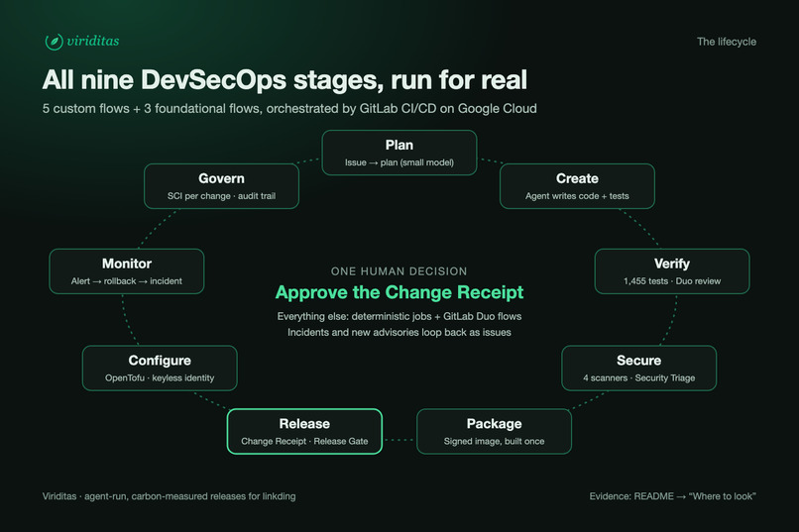Screen dimensions: 799x532
Task: Click the '5 custom flows + 3 foundational flows' subtitle
Action: click(289, 108)
